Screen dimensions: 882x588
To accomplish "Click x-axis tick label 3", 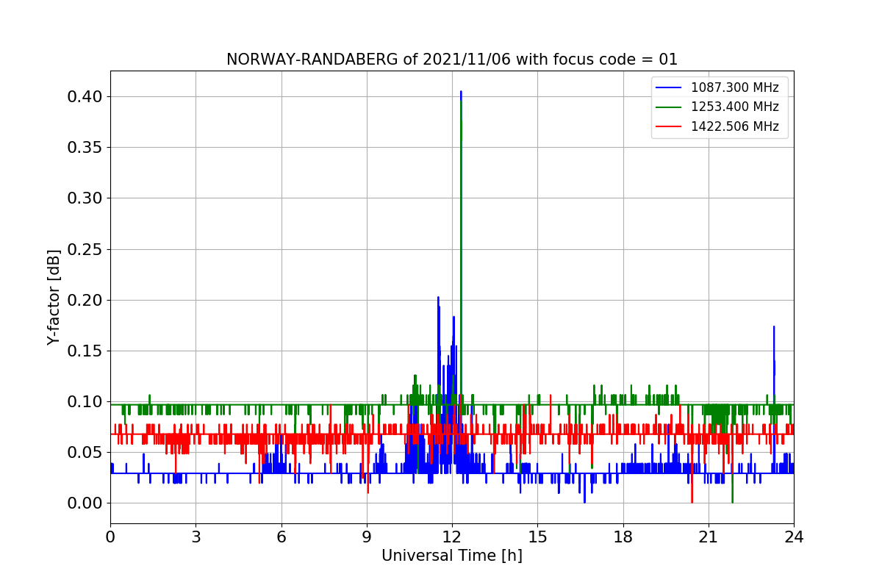I will point(196,537).
